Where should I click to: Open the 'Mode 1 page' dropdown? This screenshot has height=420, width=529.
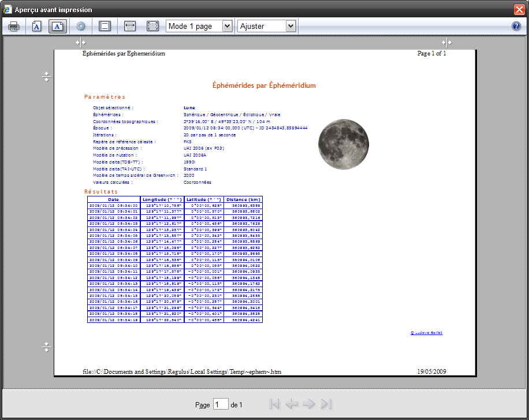[x=199, y=26]
